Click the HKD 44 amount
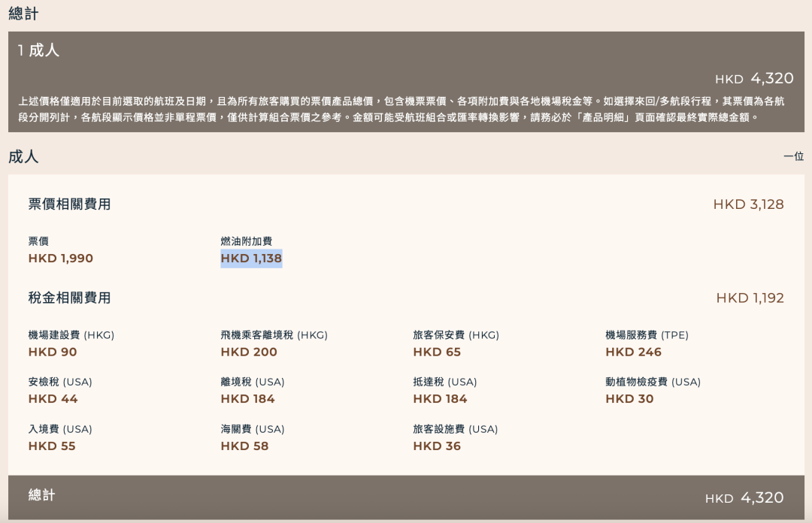The height and width of the screenshot is (523, 812). pyautogui.click(x=53, y=399)
